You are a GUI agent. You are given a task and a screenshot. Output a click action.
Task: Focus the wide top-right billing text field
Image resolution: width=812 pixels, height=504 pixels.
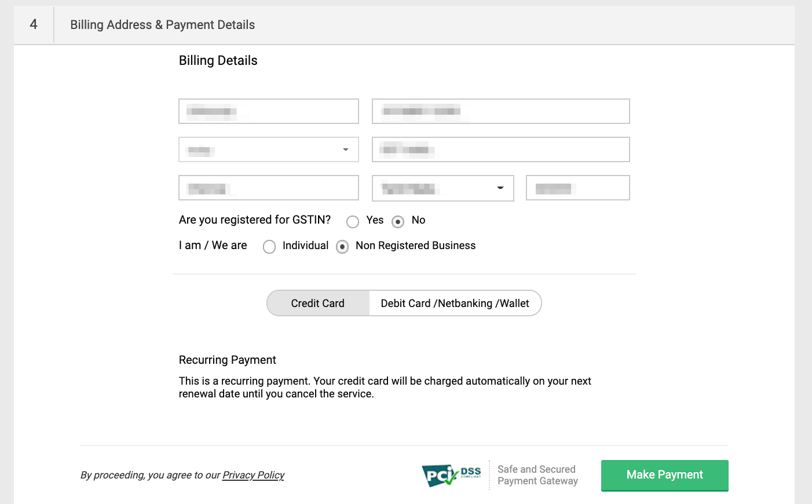point(500,111)
